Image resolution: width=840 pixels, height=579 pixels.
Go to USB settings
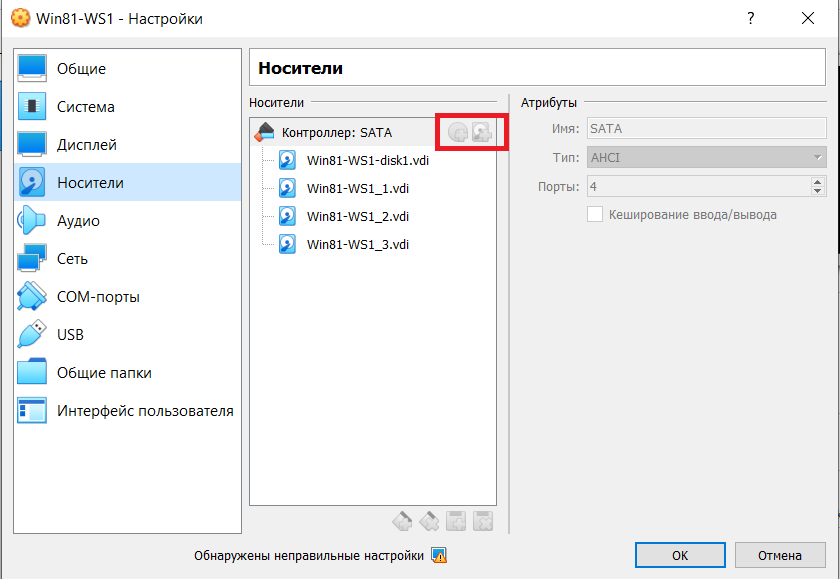(128, 335)
